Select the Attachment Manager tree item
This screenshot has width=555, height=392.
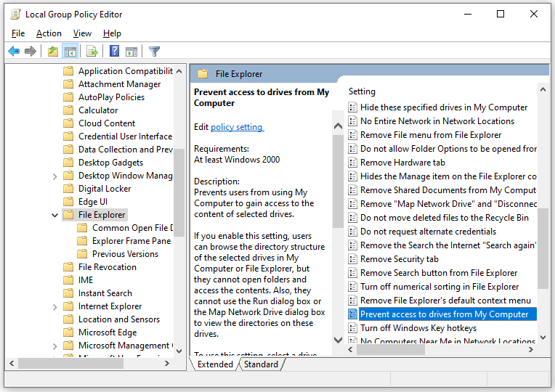(x=119, y=84)
